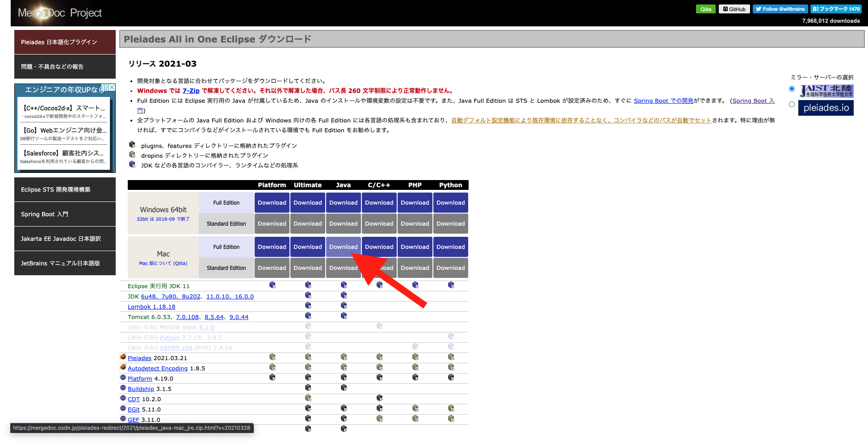Screen dimensions: 868x445
Task: Open the 【Salesforce】 ad entry
Action: [64, 156]
